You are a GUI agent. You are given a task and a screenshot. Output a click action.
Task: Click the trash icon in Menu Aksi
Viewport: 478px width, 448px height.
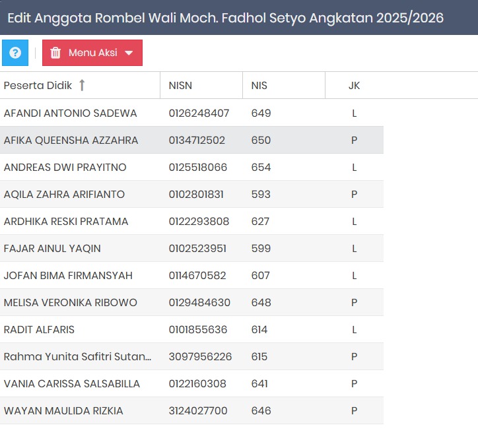click(55, 53)
